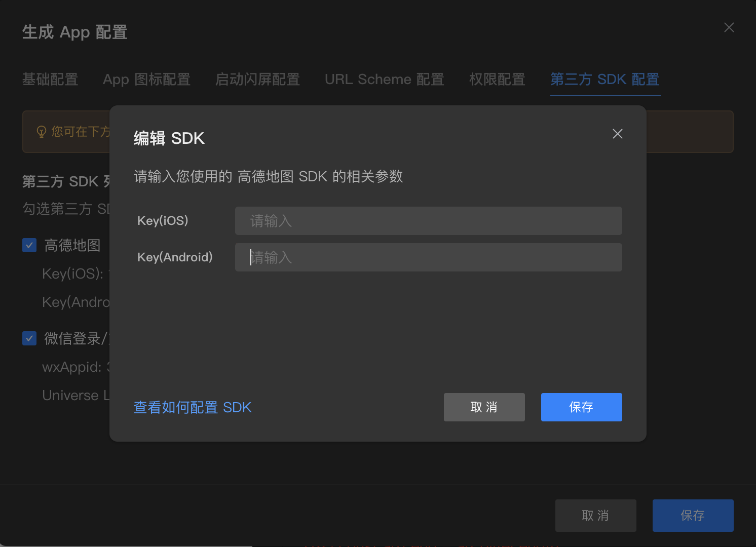Hit the bottom-right 保存 button of the App config
The image size is (756, 547).
693,516
